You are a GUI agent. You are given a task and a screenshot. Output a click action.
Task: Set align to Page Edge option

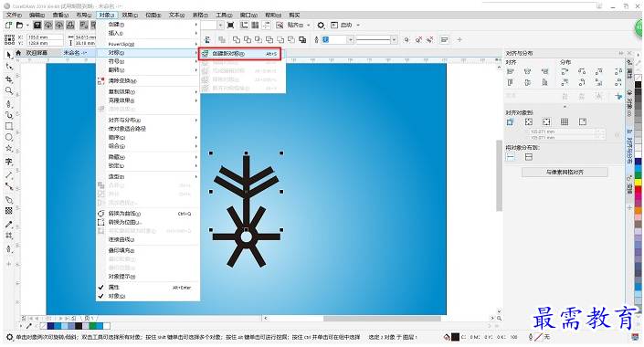point(529,121)
